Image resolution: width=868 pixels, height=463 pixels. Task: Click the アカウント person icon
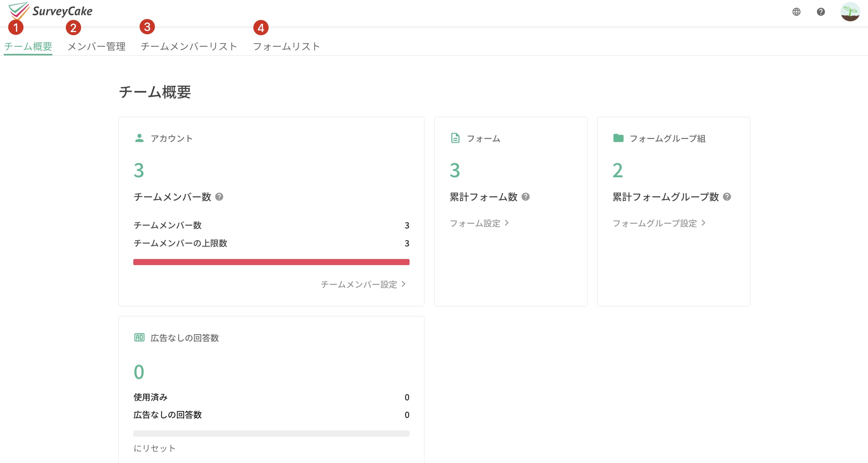(139, 138)
